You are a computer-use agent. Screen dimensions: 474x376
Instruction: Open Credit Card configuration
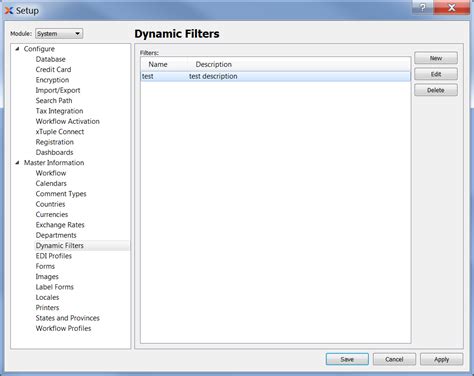click(x=53, y=69)
